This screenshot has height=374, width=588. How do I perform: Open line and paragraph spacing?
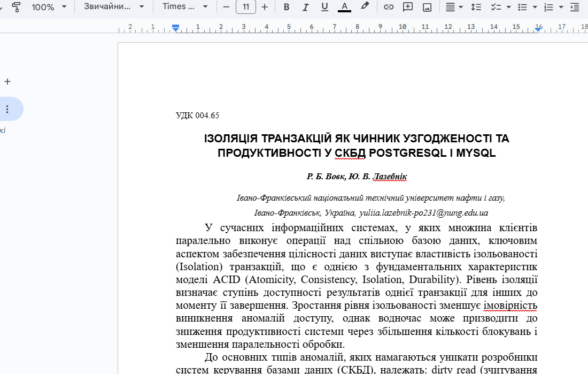coord(476,7)
